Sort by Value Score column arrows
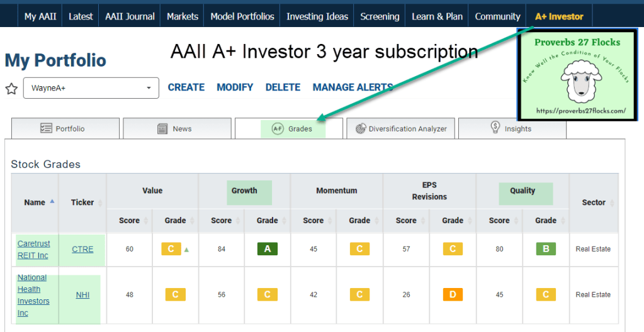This screenshot has height=332, width=644. click(x=145, y=221)
